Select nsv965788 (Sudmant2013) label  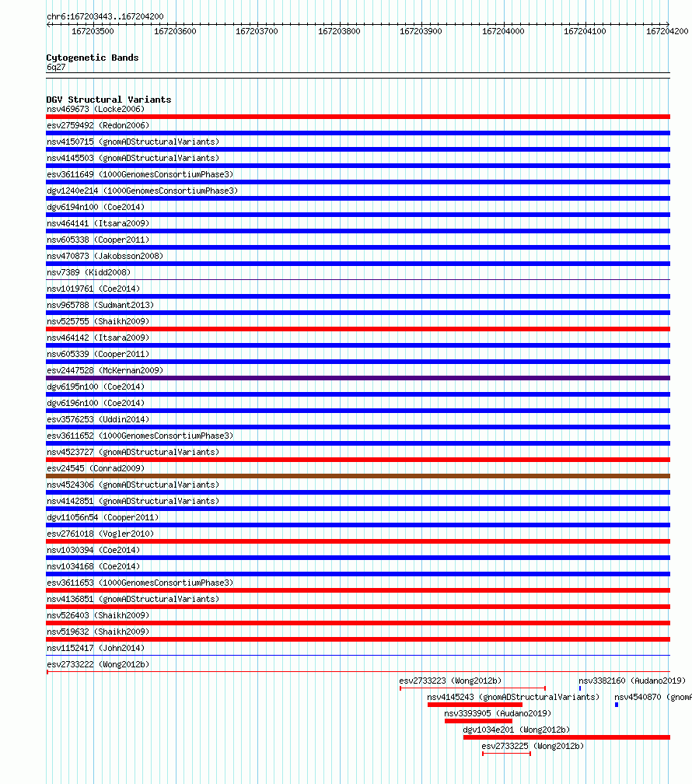100,305
